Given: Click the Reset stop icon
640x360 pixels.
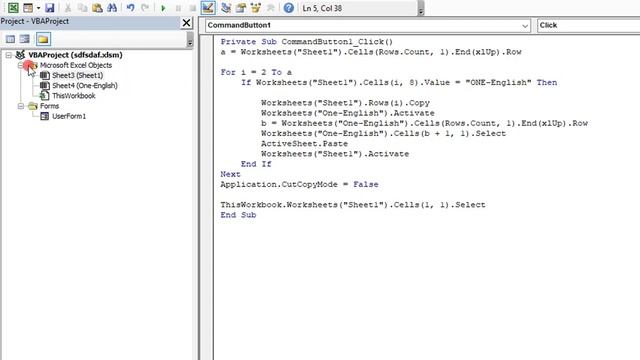Looking at the screenshot, I should pos(192,8).
